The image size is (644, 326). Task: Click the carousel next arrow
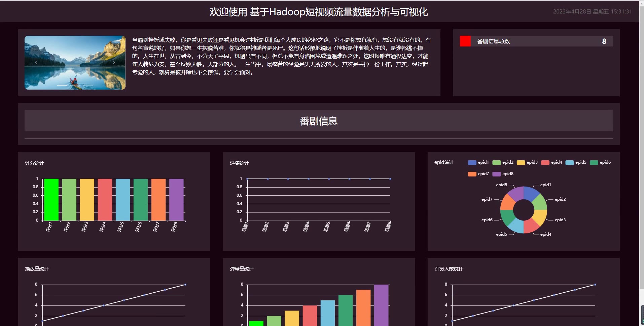point(114,62)
